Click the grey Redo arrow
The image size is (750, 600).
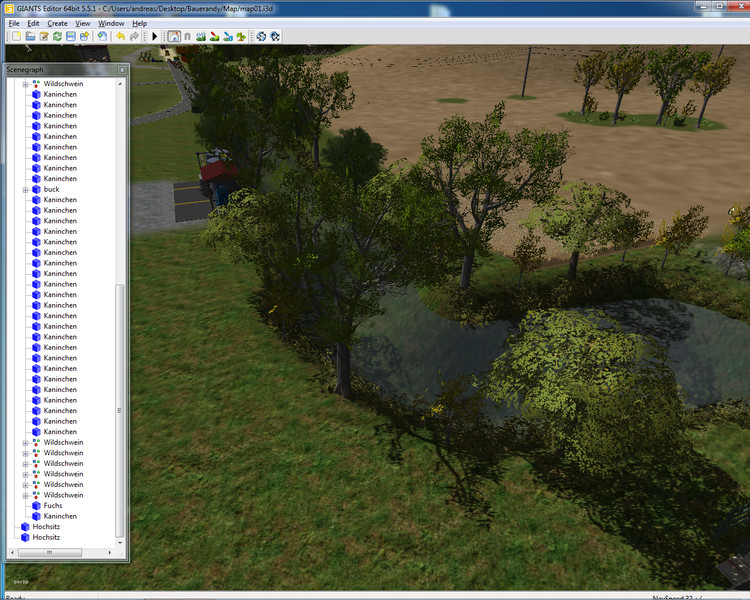click(x=134, y=36)
